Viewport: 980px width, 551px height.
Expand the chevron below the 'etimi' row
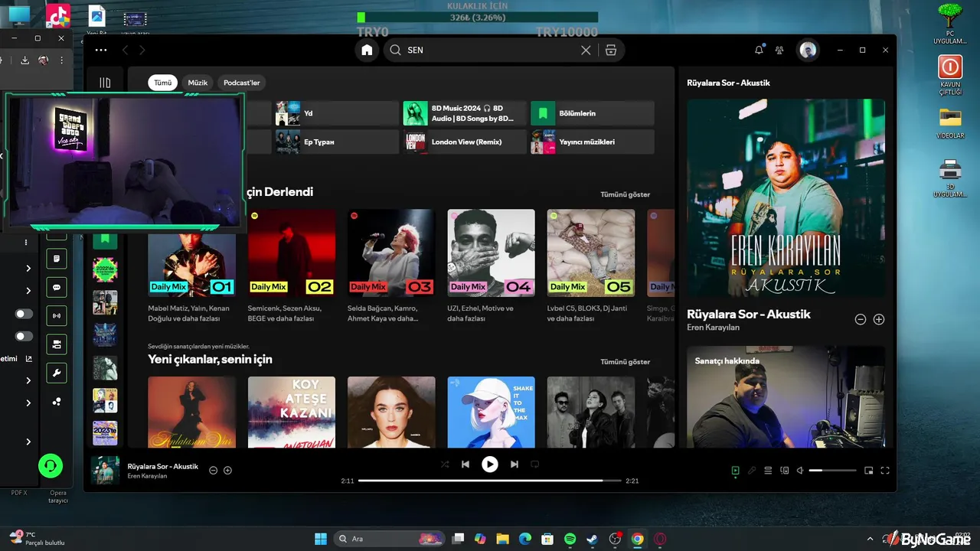coord(28,380)
